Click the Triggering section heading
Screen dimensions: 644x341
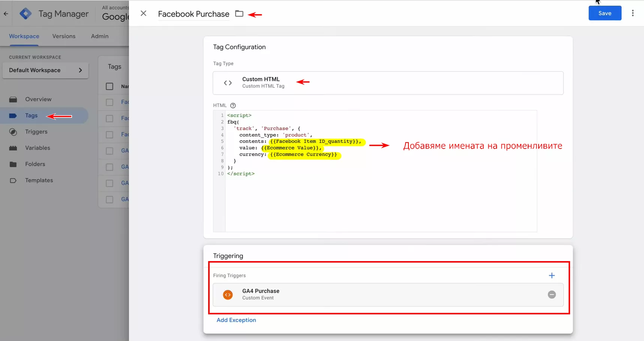228,256
